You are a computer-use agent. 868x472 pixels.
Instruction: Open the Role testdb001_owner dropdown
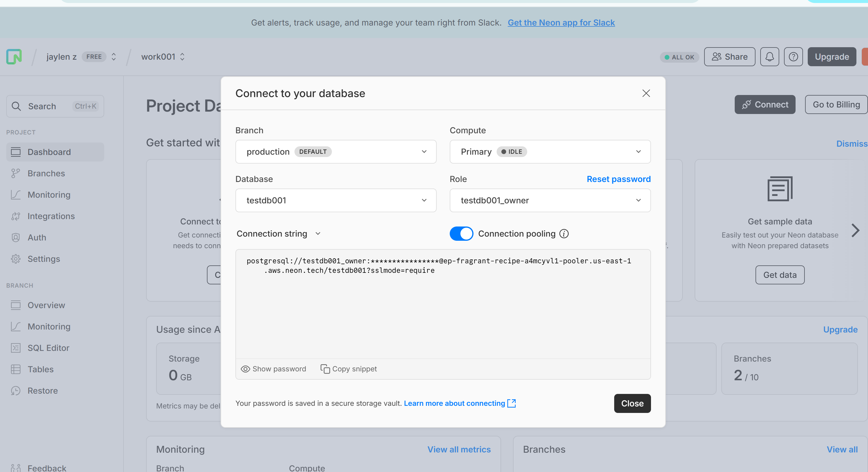pos(549,200)
